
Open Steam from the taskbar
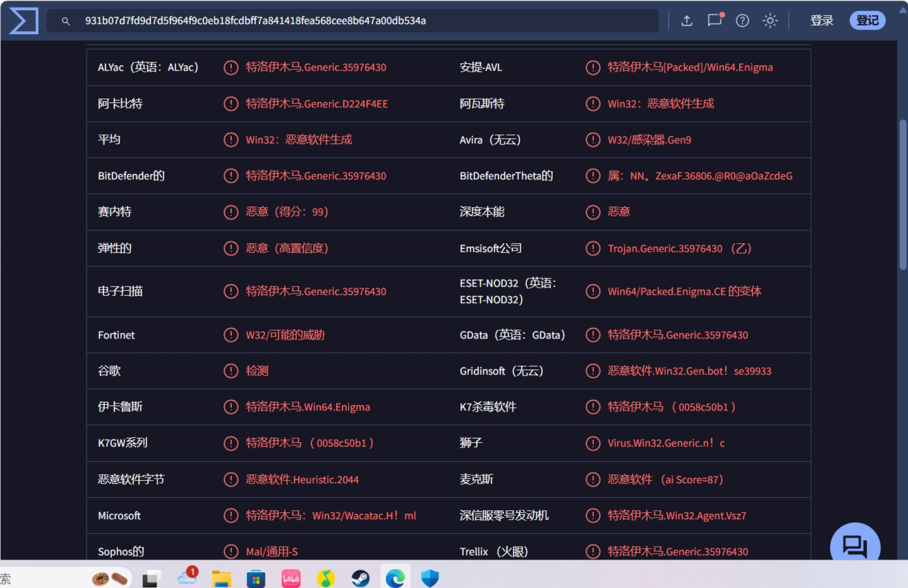click(360, 578)
